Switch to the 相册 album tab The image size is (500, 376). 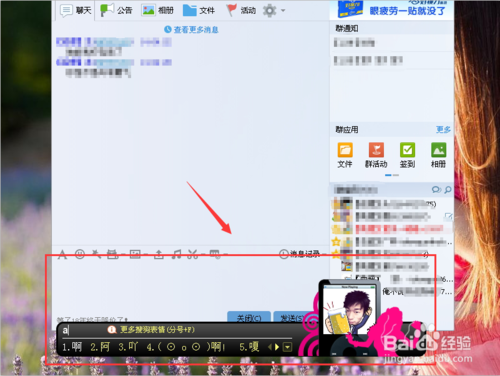coord(158,10)
